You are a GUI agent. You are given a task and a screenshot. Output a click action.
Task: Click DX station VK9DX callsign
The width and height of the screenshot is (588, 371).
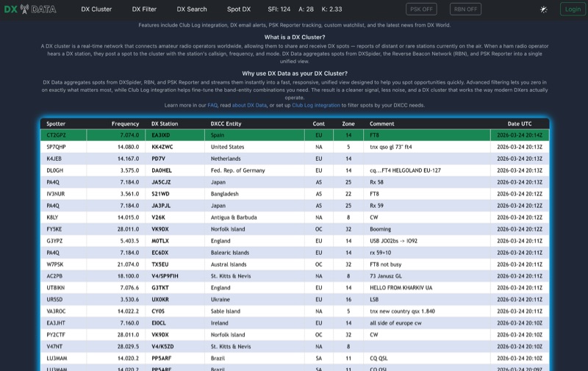coord(160,229)
